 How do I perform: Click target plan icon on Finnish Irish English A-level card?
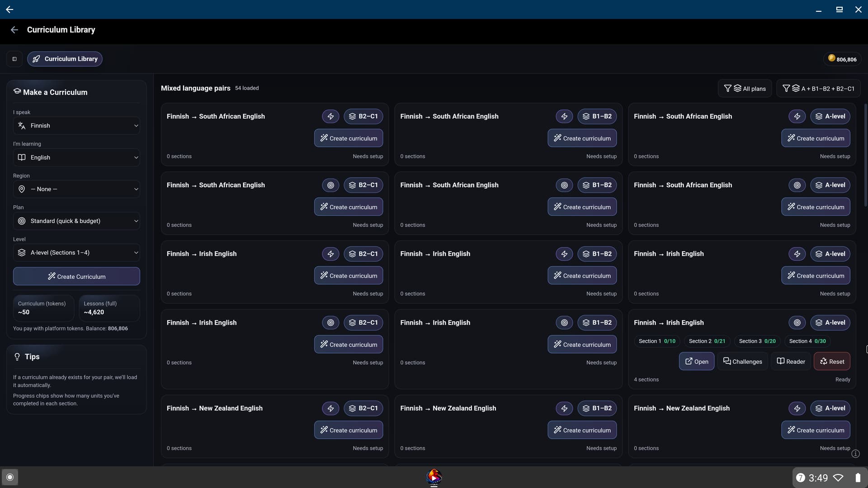click(797, 323)
